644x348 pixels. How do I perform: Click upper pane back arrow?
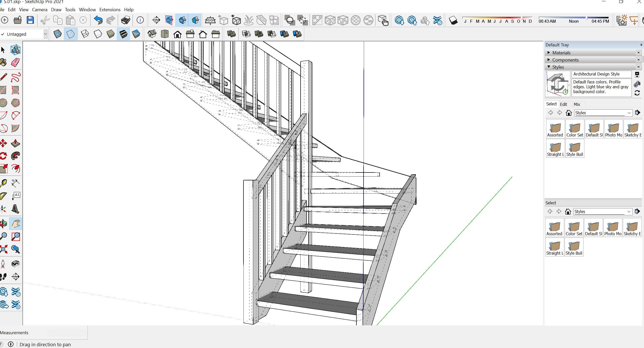[x=551, y=113]
